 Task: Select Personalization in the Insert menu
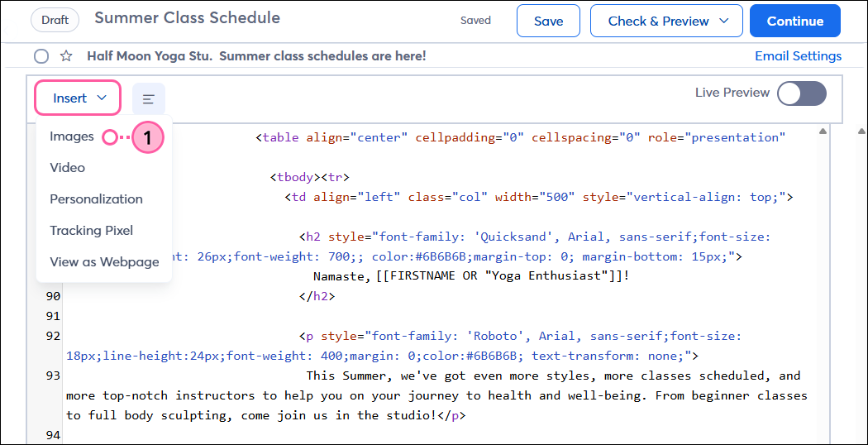[x=97, y=199]
